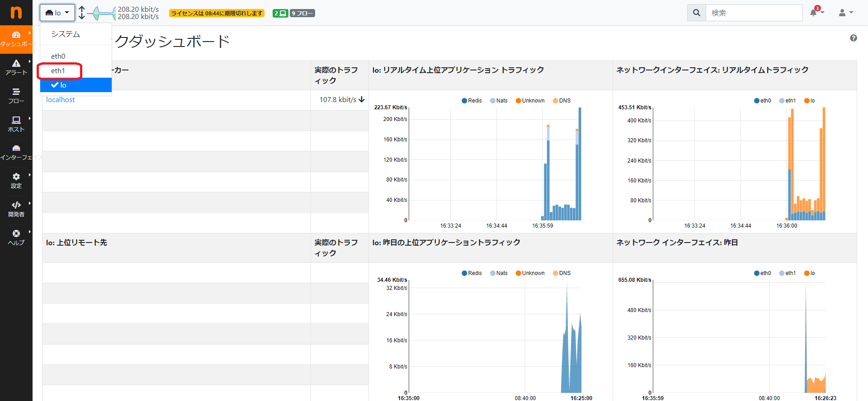Screen dimensions: 868x401
Task: Click the lo: 上位リモート先 panel header
Action: 76,242
